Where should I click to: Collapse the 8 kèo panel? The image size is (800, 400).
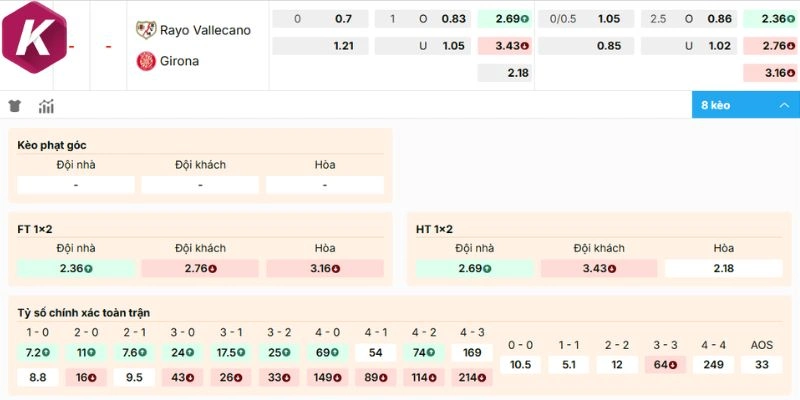[x=745, y=105]
